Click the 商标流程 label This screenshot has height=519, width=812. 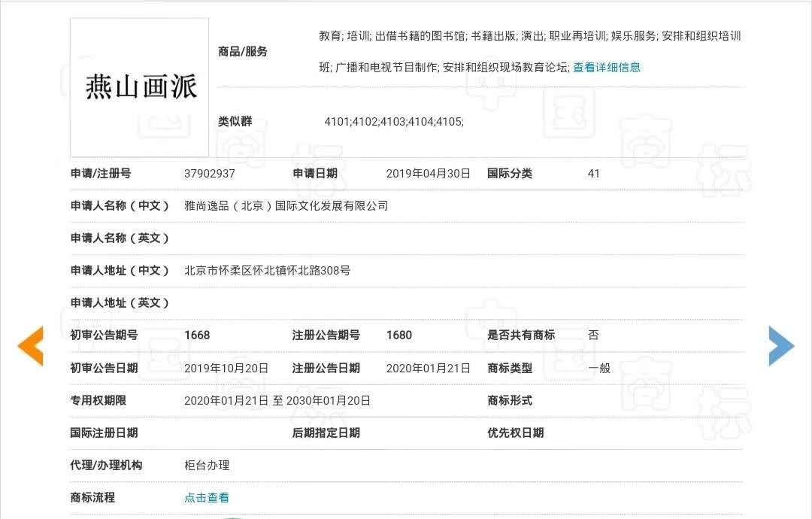[x=92, y=497]
